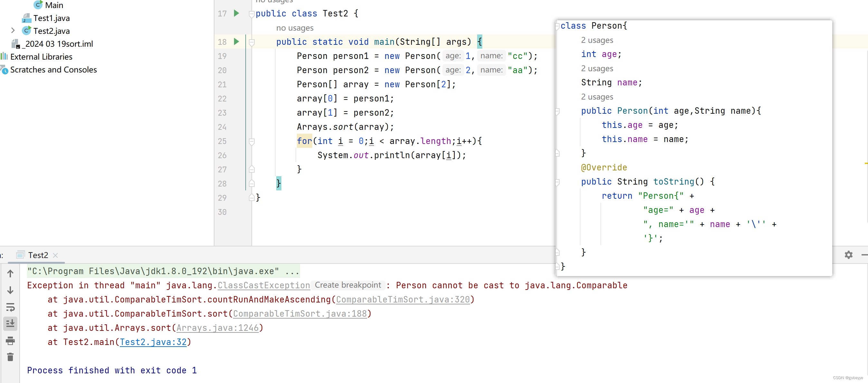868x383 pixels.
Task: Click the print console output icon
Action: pos(10,340)
